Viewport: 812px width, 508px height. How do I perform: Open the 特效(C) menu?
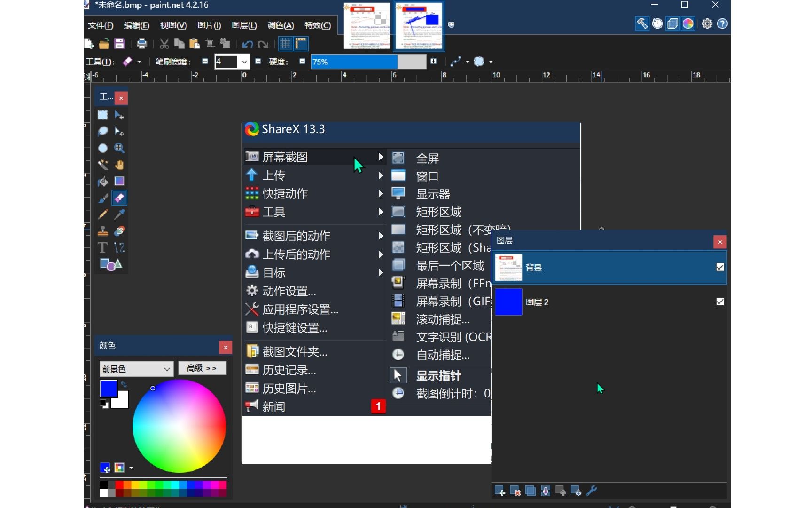coord(318,25)
